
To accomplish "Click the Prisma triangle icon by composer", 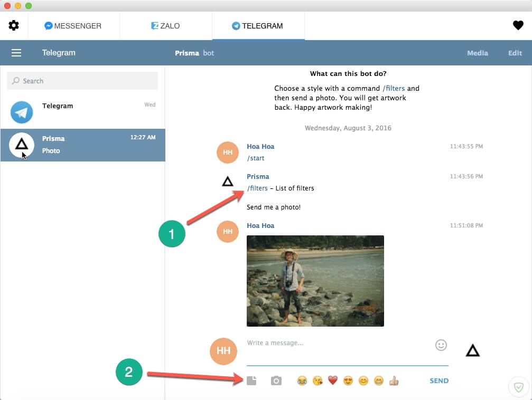I will click(472, 350).
